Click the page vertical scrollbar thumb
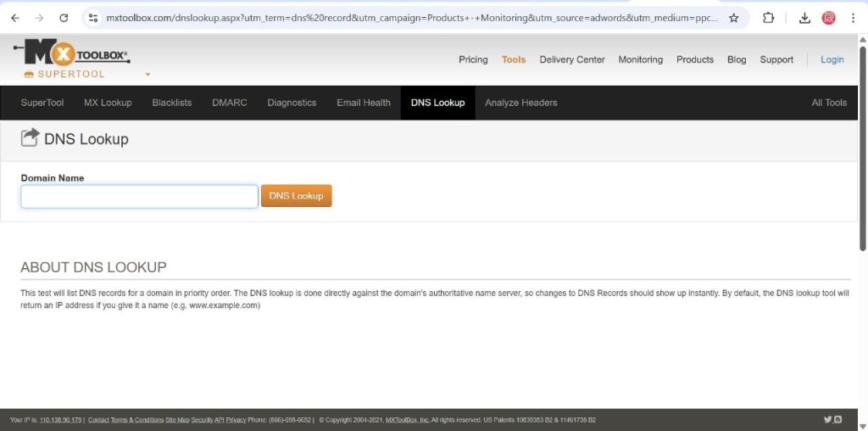The image size is (868, 431). click(862, 148)
